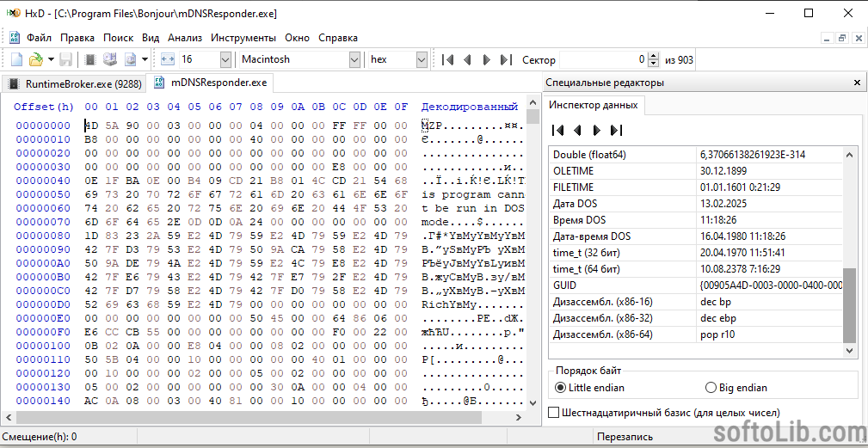
Task: Select the GUID inspector row
Action: (696, 285)
